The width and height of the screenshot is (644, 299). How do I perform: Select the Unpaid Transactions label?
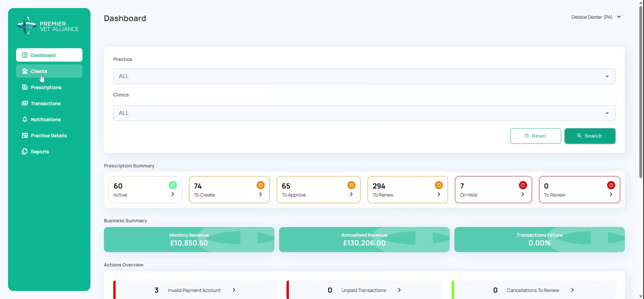(x=364, y=290)
